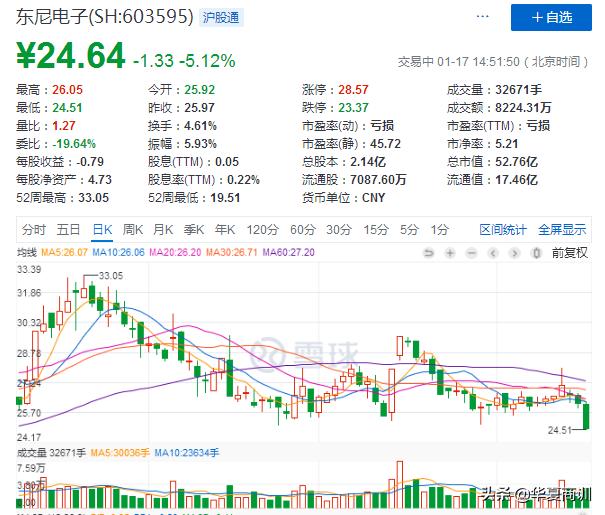Click the 总市值 value 52.76亿
The height and width of the screenshot is (515, 605).
[x=517, y=162]
